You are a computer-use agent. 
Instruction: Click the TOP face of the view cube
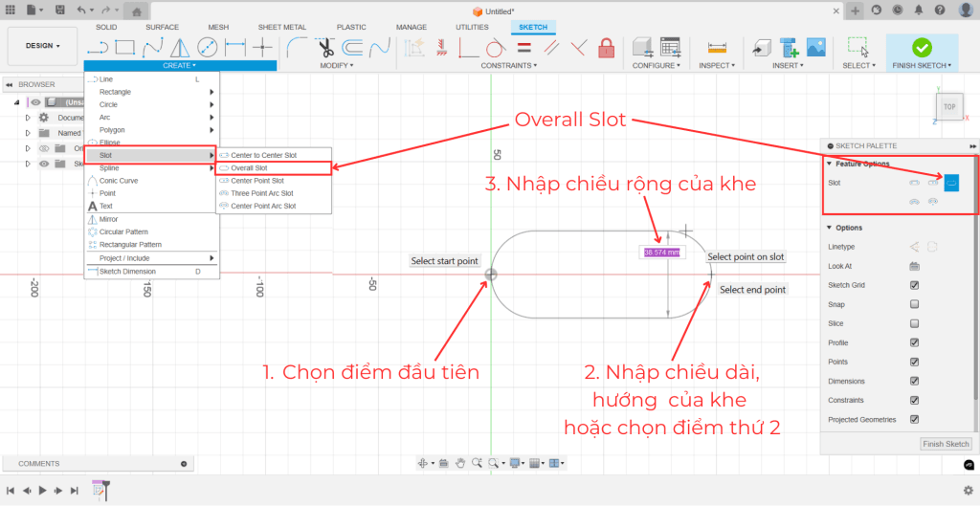click(949, 107)
